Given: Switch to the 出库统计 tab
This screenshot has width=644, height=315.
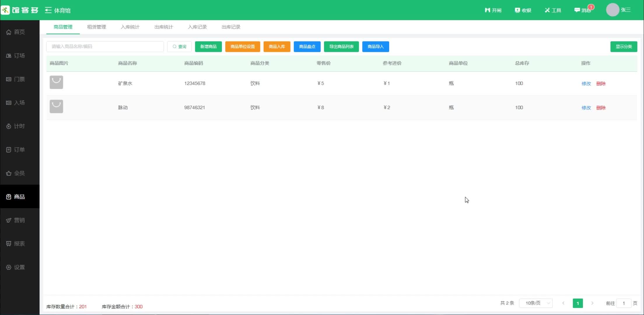Looking at the screenshot, I should point(164,27).
